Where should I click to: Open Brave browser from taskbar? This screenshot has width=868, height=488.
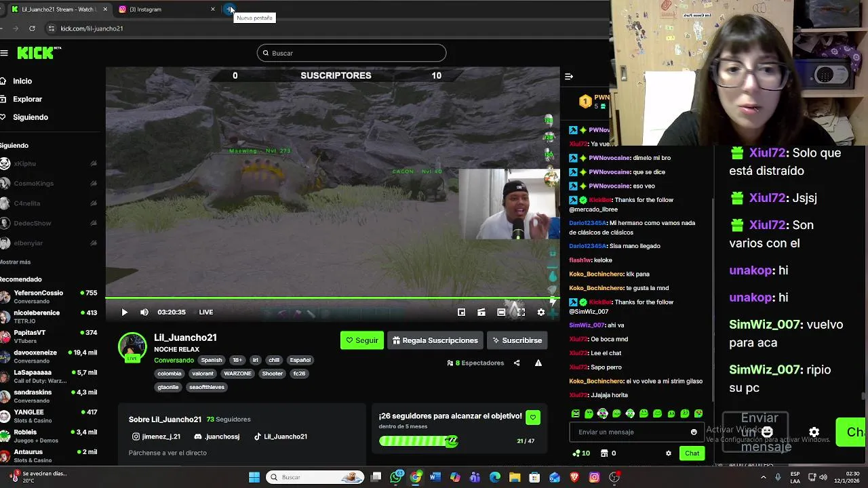click(x=574, y=477)
